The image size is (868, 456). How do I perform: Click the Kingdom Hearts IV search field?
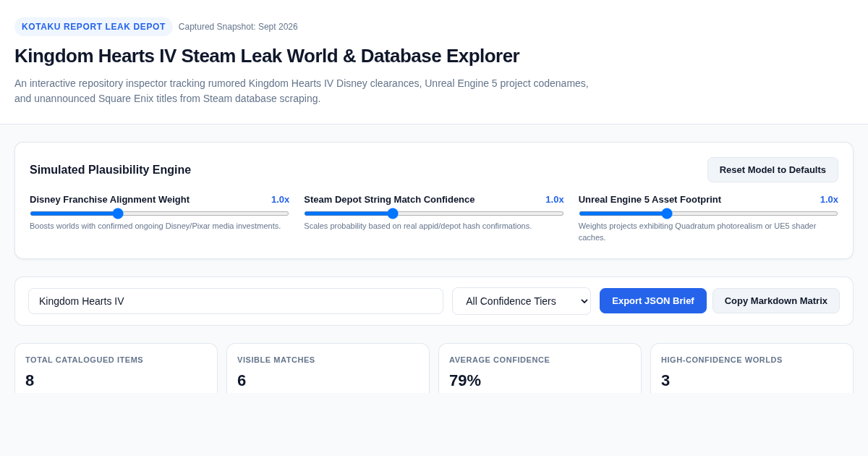pos(236,301)
